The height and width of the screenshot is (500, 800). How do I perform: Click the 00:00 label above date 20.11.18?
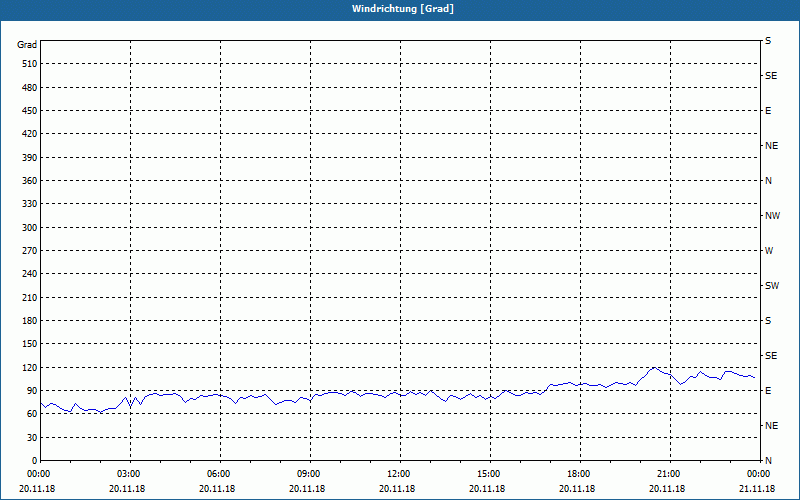click(40, 474)
